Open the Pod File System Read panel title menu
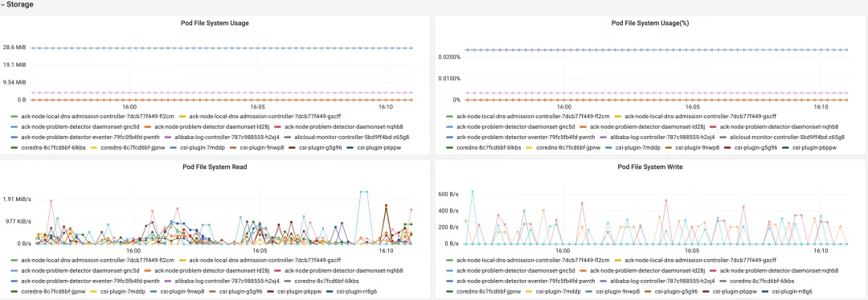 215,166
